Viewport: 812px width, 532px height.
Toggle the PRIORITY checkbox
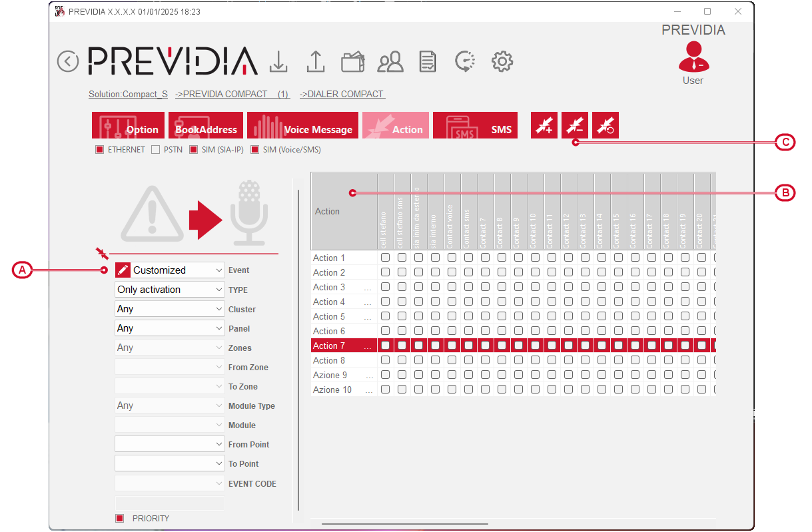(120, 519)
